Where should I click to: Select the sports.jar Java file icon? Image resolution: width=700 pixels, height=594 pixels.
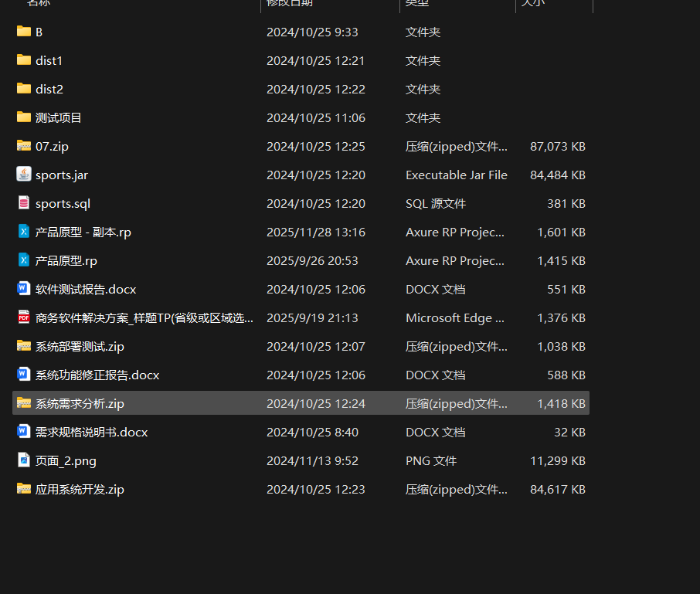(x=24, y=175)
